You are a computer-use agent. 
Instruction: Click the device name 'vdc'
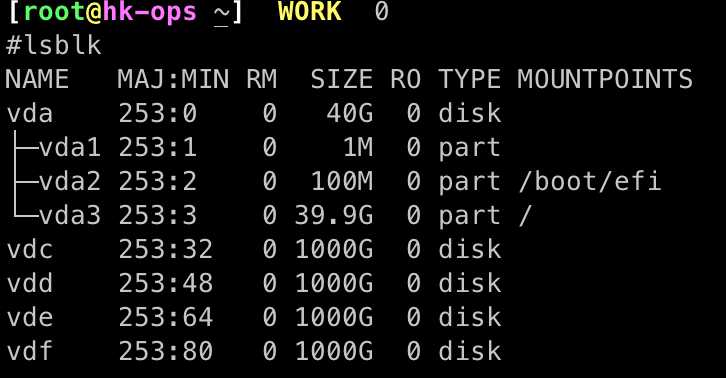pyautogui.click(x=30, y=249)
